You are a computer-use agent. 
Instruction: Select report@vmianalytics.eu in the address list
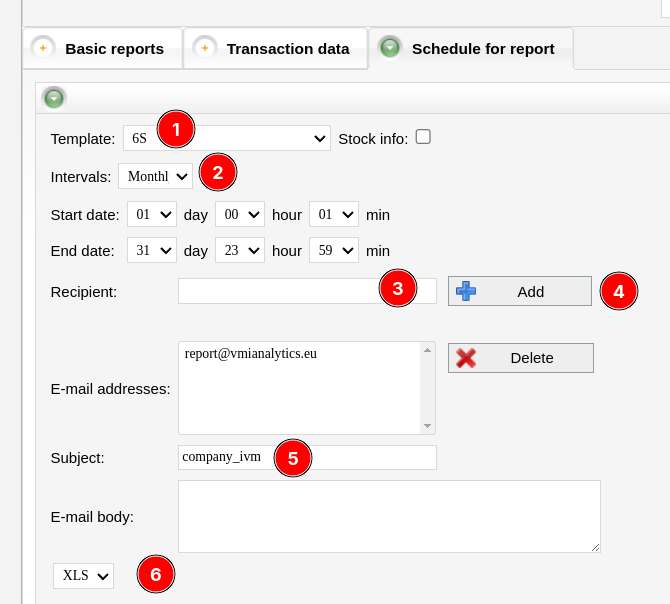251,353
